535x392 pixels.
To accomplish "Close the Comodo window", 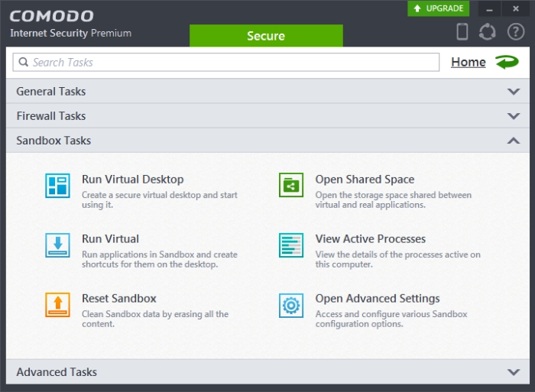I will point(516,8).
